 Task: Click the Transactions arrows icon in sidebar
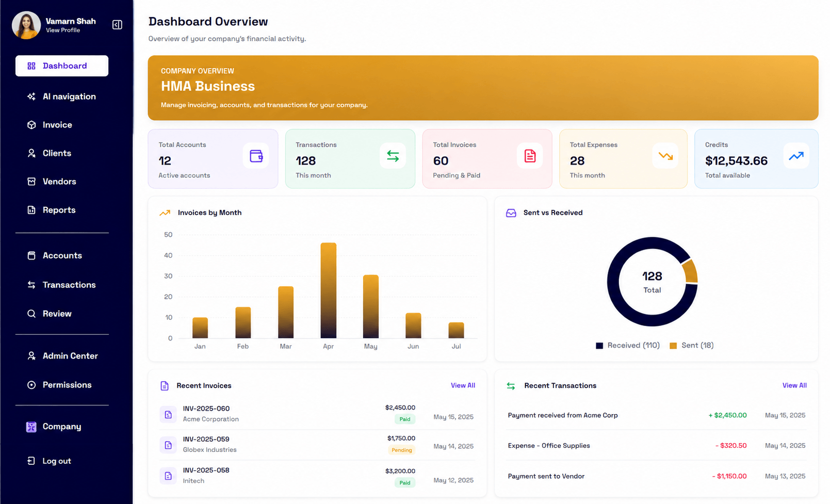[31, 285]
